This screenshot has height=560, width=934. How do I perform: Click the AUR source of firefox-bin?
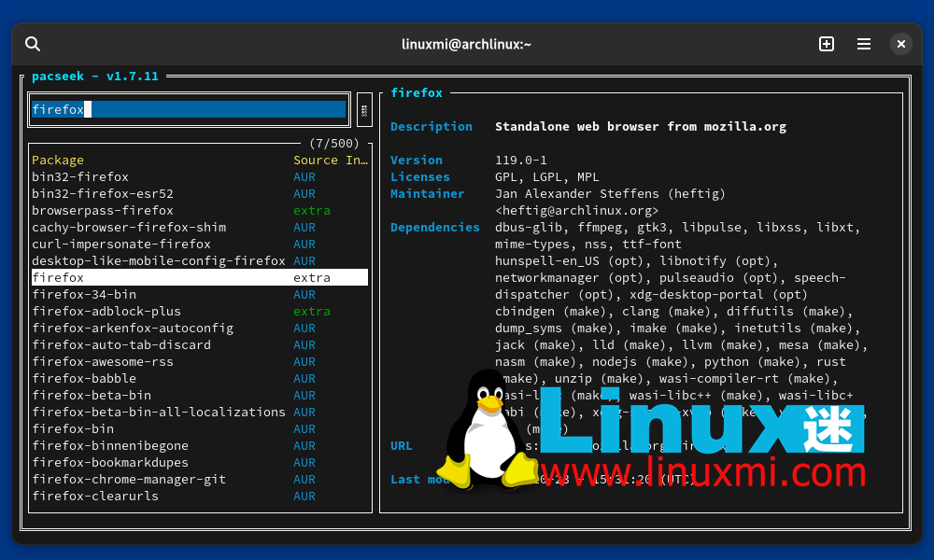click(304, 429)
